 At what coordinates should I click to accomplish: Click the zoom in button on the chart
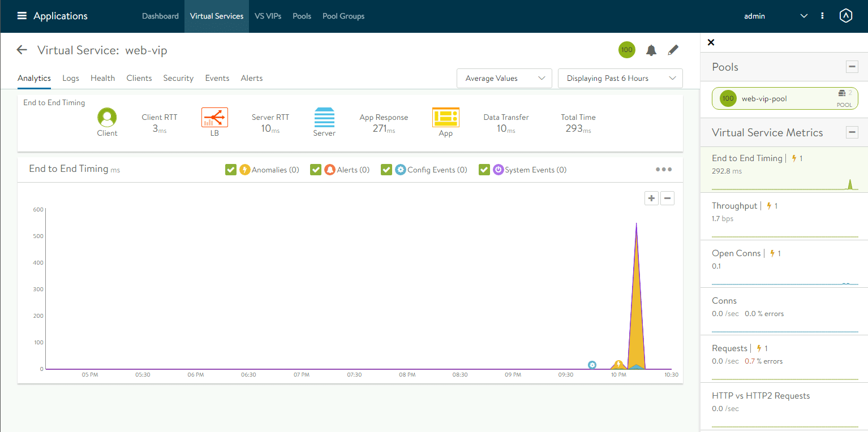[651, 198]
